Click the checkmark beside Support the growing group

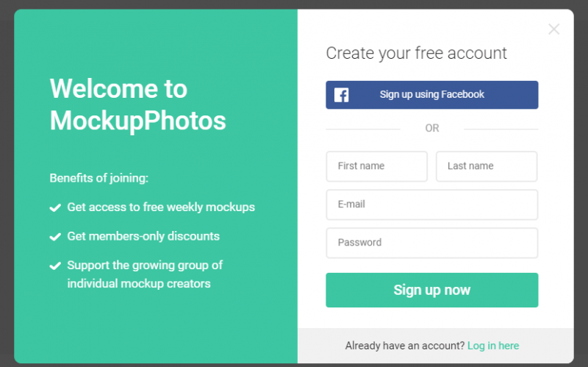(55, 266)
